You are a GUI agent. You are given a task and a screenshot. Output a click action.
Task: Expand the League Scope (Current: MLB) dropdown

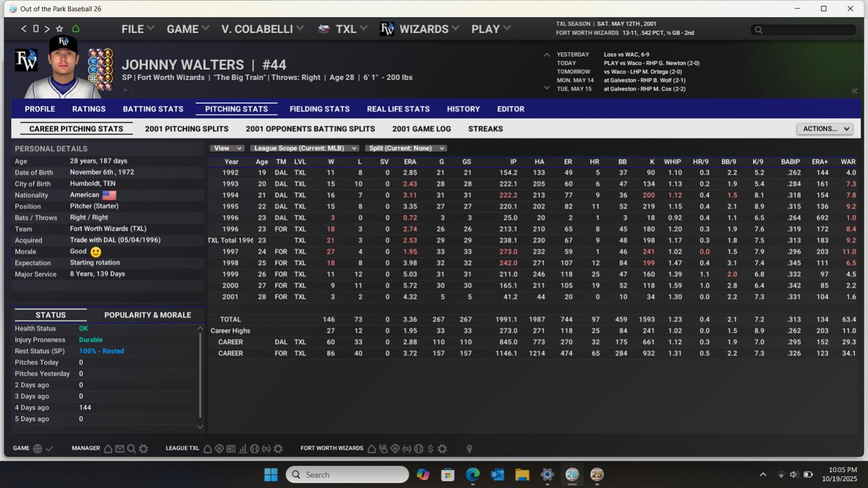coord(304,148)
